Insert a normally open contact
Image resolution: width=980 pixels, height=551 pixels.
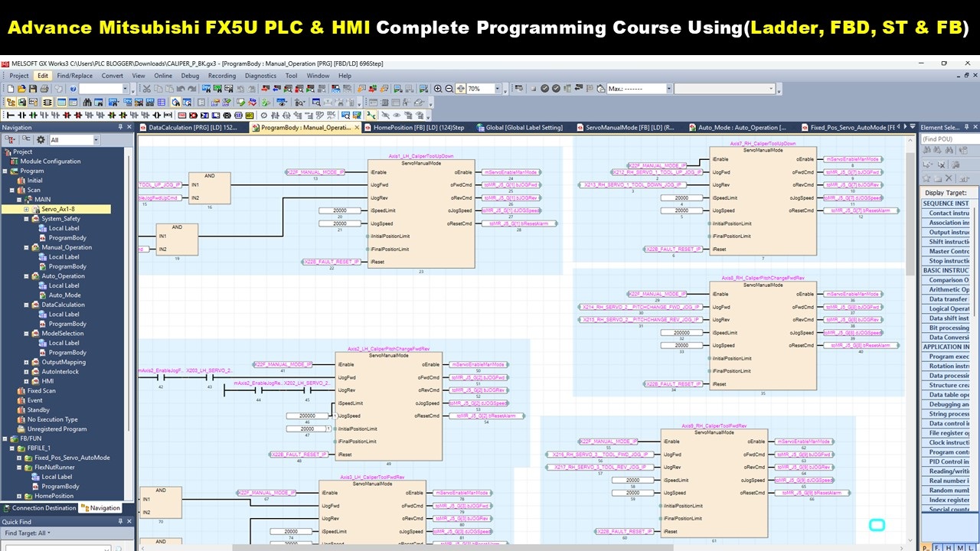[x=21, y=115]
